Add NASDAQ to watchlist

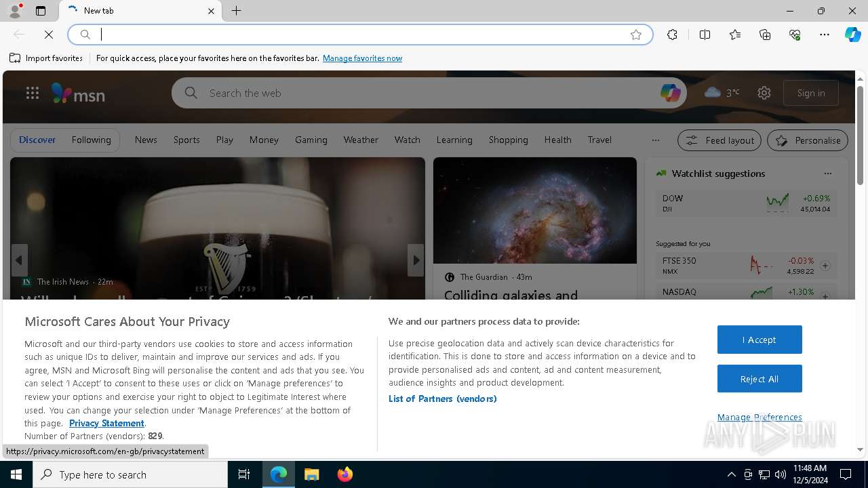(x=825, y=296)
